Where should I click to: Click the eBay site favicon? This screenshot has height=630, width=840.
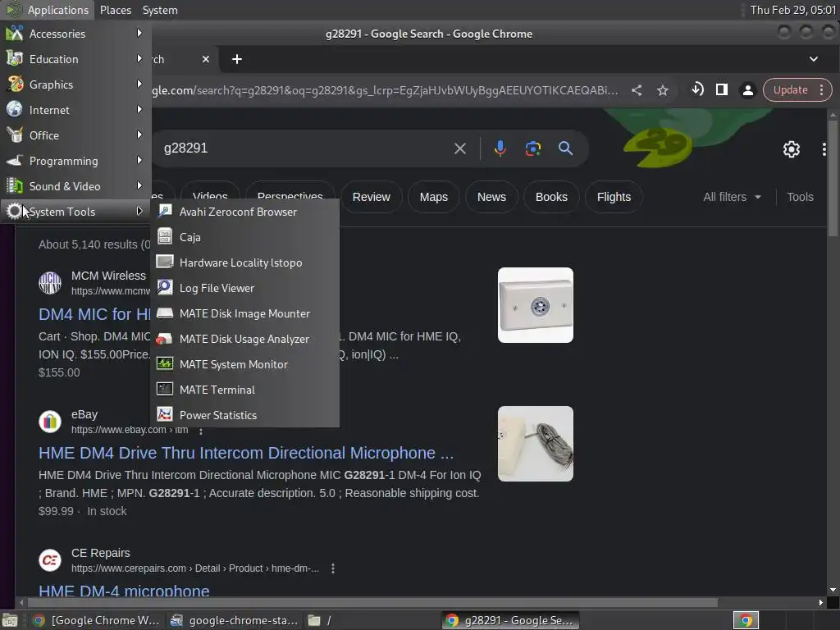(50, 422)
